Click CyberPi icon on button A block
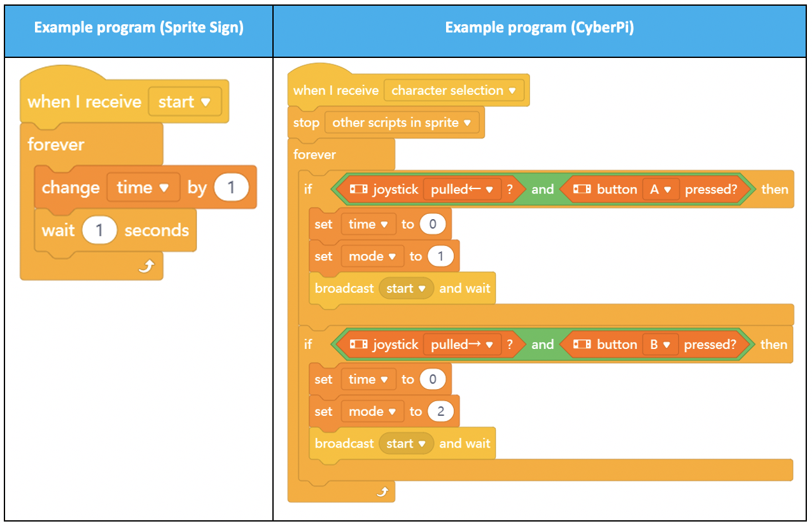Image resolution: width=812 pixels, height=526 pixels. tap(582, 189)
